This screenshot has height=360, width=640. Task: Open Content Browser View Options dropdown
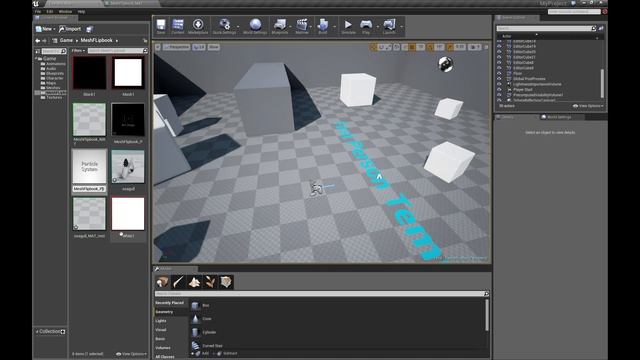click(x=131, y=354)
